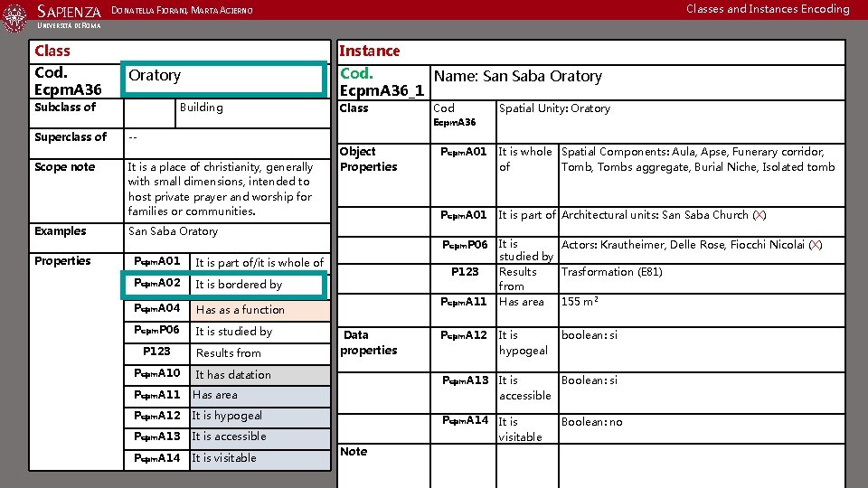Click the 'PcpmA02' code in Class table
The height and width of the screenshot is (488, 868).
[x=157, y=283]
